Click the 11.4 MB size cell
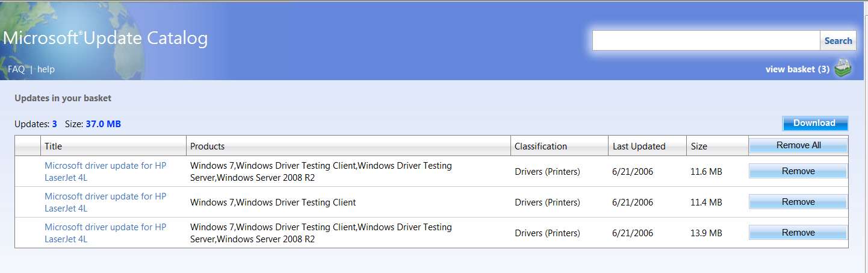The width and height of the screenshot is (868, 273). 706,202
